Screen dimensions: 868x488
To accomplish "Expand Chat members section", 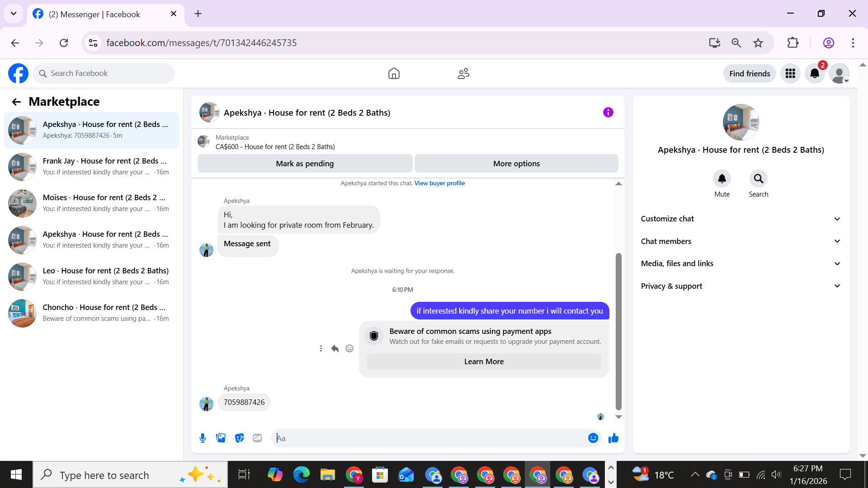I will point(741,241).
